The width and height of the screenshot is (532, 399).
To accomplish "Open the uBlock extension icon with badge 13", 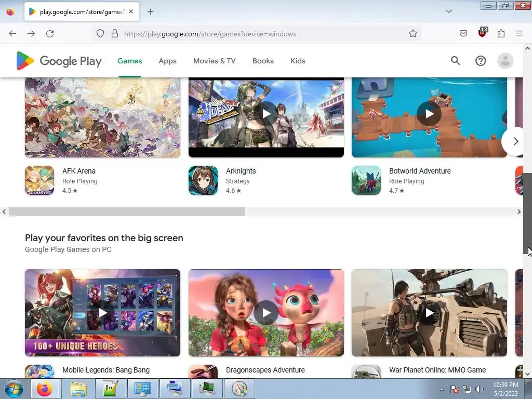I will 483,33.
